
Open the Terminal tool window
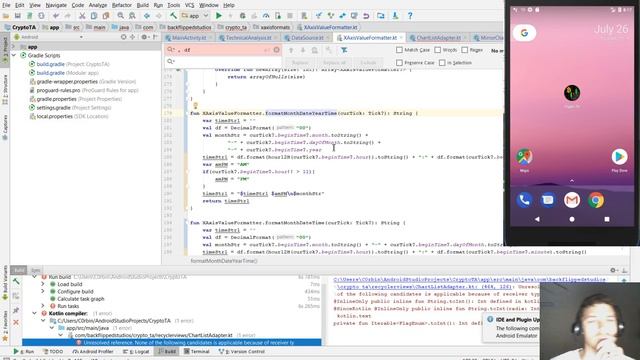click(197, 351)
